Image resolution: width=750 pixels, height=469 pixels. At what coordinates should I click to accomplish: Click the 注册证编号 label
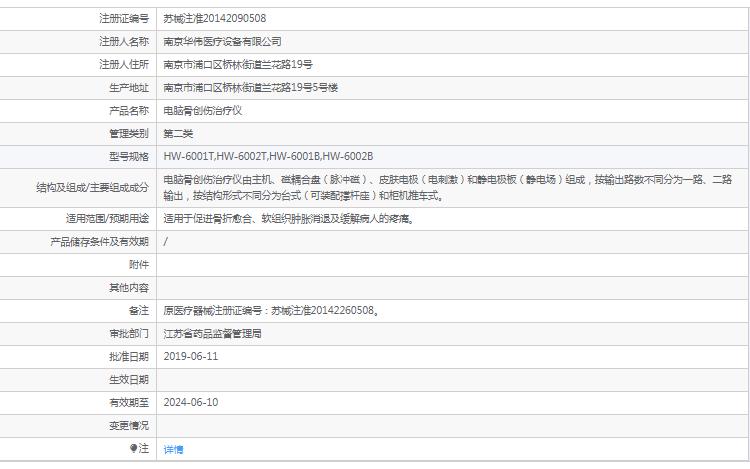(x=124, y=19)
